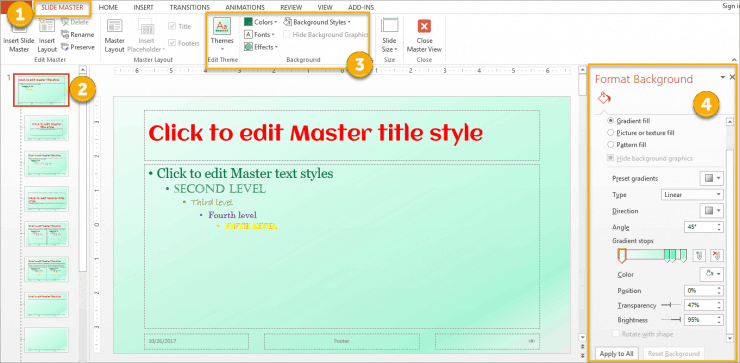Open the gradient stop Color picker
This screenshot has width=740, height=363.
coord(711,274)
